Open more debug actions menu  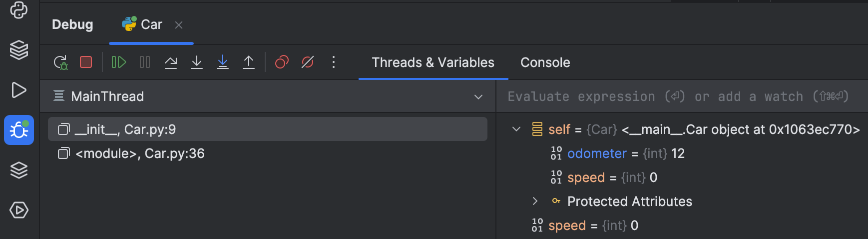point(334,62)
